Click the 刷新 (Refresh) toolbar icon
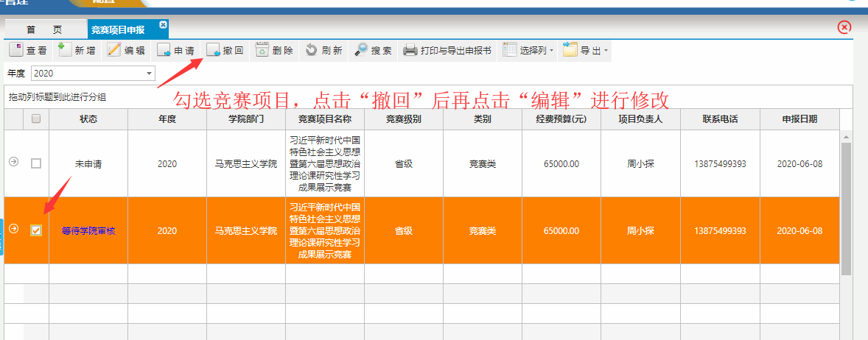 [323, 51]
